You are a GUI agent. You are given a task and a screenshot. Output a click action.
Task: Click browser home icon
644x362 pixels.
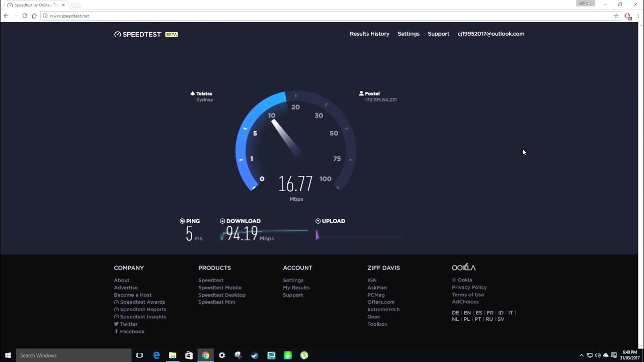(34, 16)
